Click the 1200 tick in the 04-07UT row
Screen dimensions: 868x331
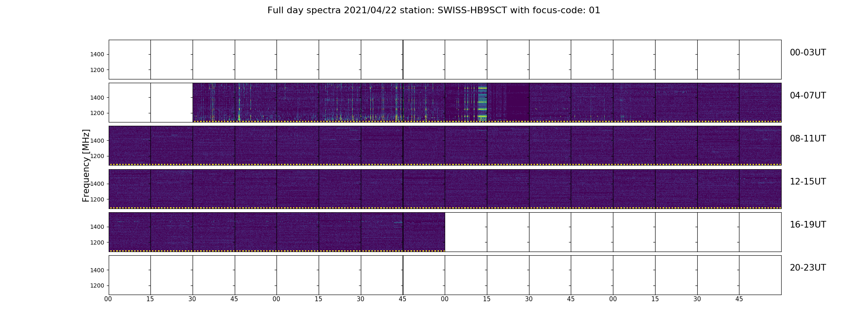click(x=97, y=113)
